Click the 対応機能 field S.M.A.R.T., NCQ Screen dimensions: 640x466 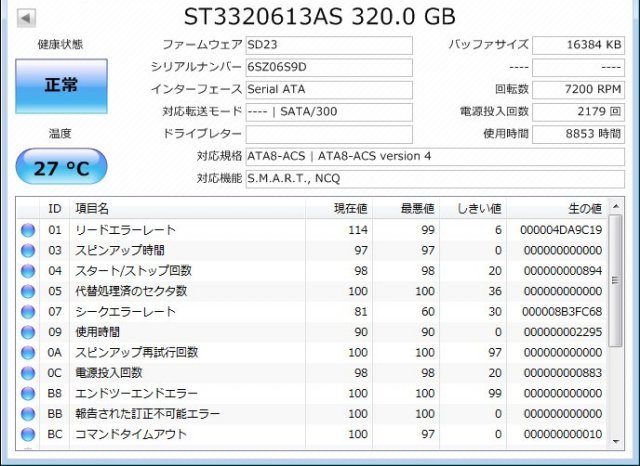pyautogui.click(x=435, y=179)
